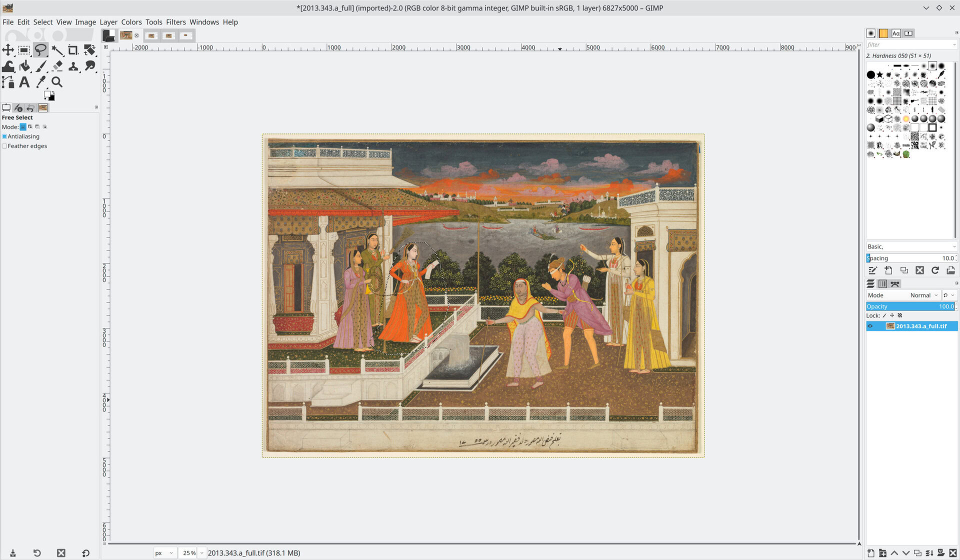Pick the Eraser tool
Screen dimensions: 960x560
(57, 66)
